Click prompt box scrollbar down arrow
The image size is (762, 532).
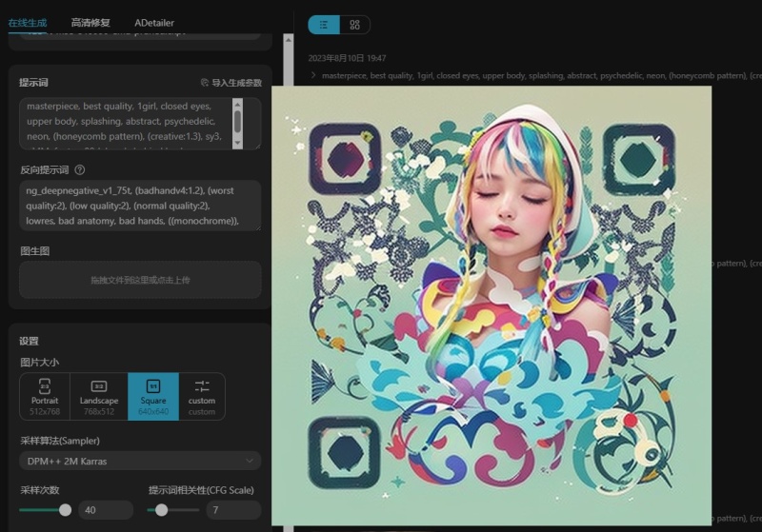point(237,143)
